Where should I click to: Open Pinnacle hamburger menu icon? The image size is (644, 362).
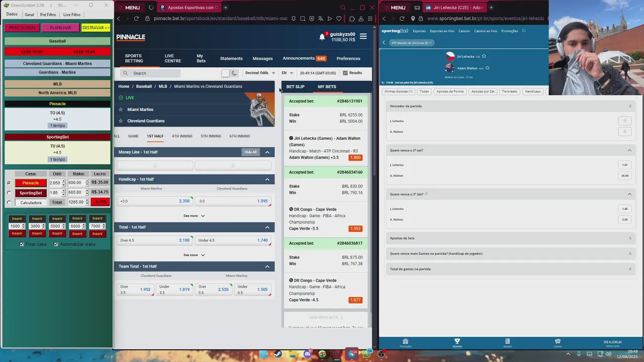363,37
